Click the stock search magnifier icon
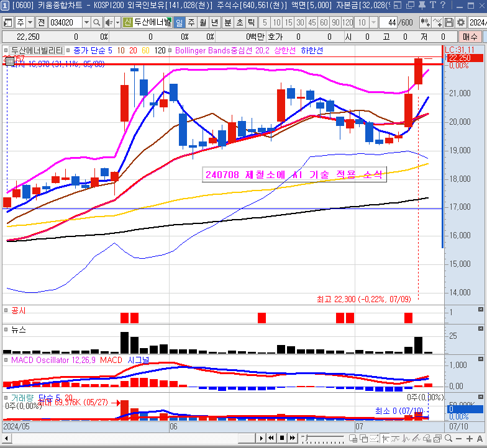The height and width of the screenshot is (448, 487). click(x=99, y=22)
